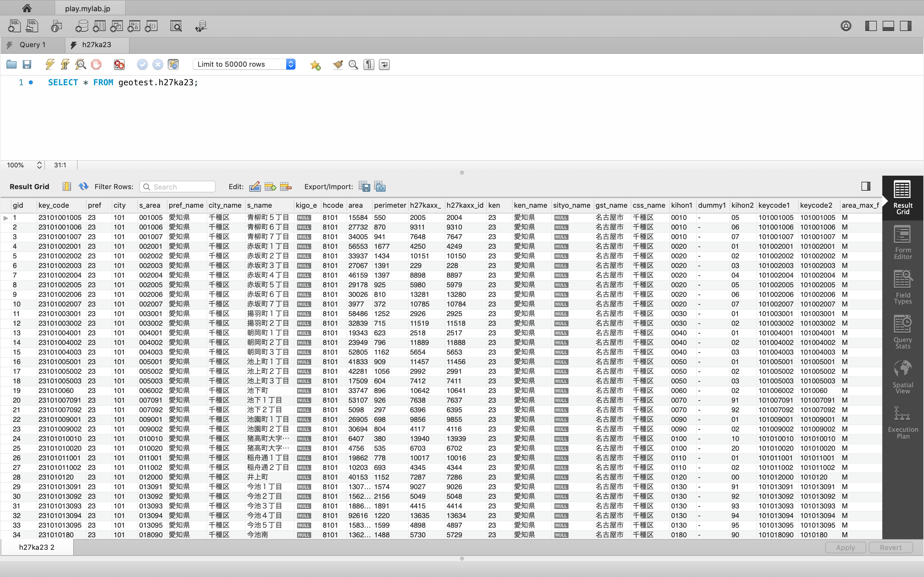Screen dimensions: 924x577
Task: Adjust the 100% editor zoom stepper
Action: (x=39, y=165)
